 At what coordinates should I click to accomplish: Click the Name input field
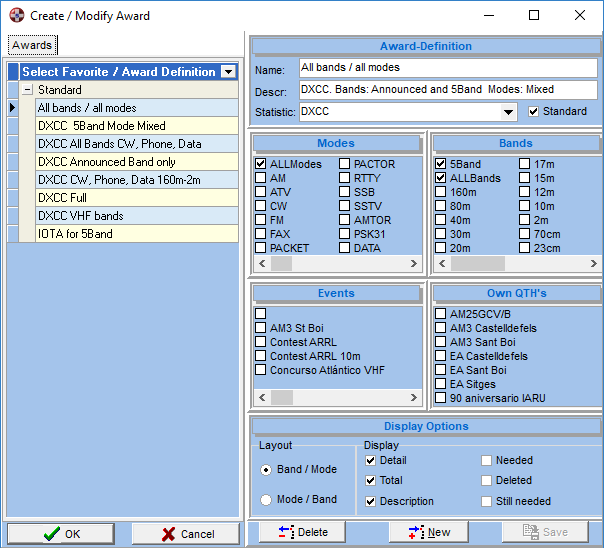coord(448,68)
